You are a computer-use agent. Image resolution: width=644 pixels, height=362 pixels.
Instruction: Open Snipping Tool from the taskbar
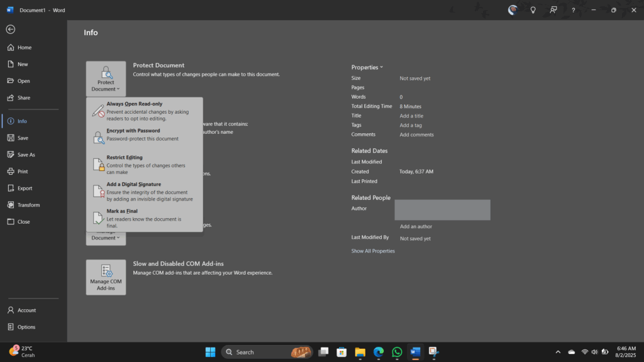434,352
